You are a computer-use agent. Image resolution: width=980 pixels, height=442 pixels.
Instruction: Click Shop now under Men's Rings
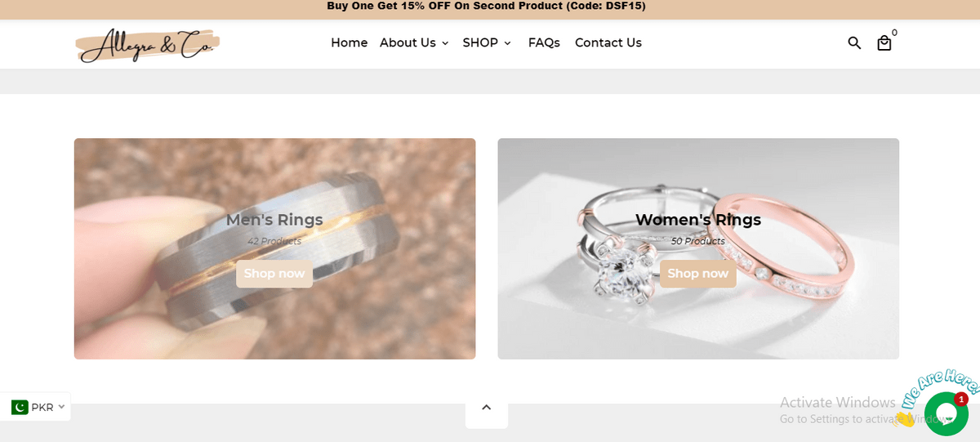tap(274, 274)
